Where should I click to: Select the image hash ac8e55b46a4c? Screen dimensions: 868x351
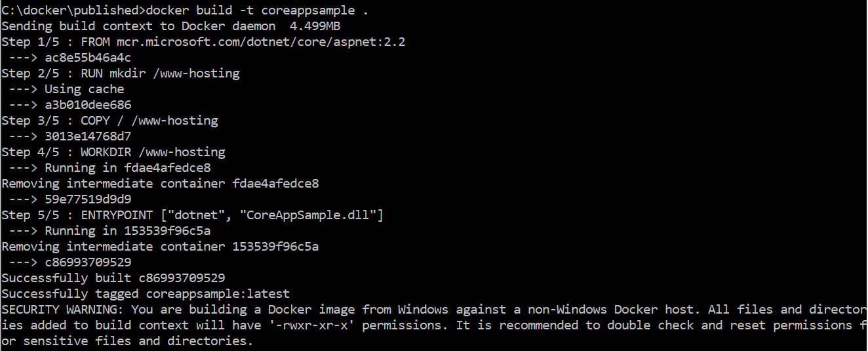pyautogui.click(x=88, y=58)
